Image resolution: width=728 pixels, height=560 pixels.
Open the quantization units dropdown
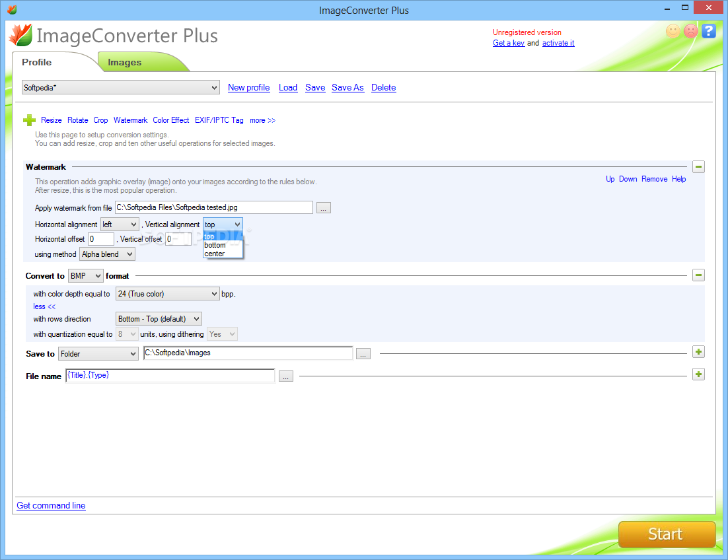pos(127,334)
